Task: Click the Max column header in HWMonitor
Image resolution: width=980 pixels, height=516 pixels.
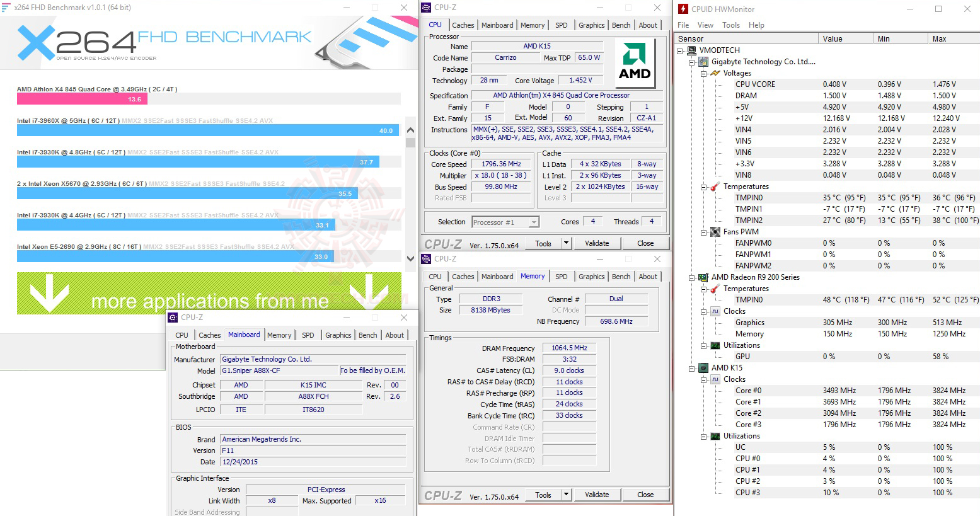Action: click(954, 38)
